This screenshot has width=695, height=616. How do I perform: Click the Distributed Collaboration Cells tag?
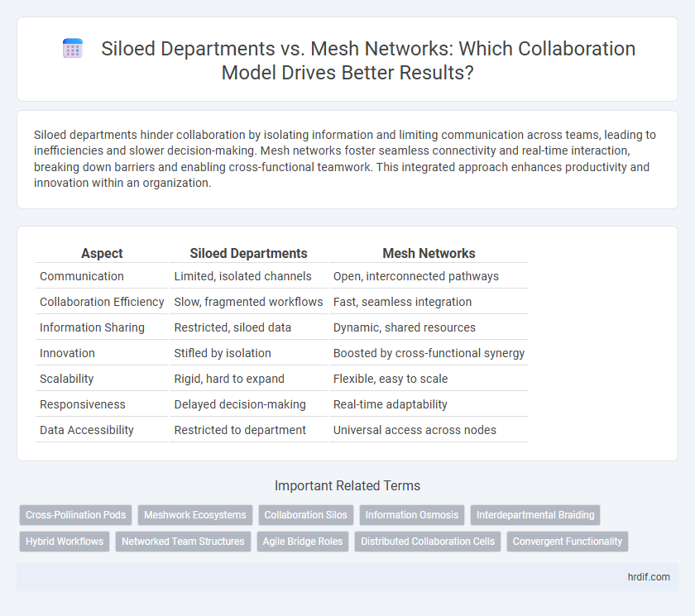tap(428, 541)
